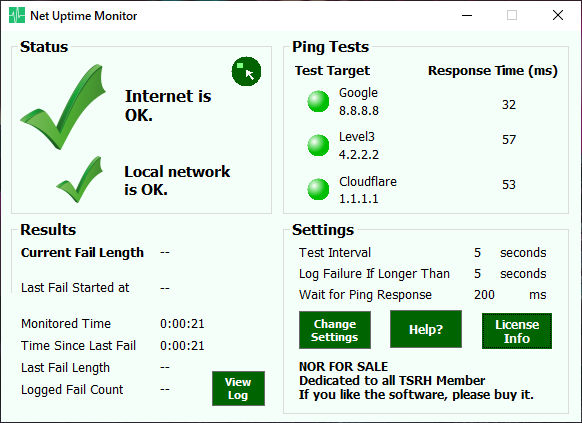Click the Logged Fail Count label
582x423 pixels.
pos(72,390)
